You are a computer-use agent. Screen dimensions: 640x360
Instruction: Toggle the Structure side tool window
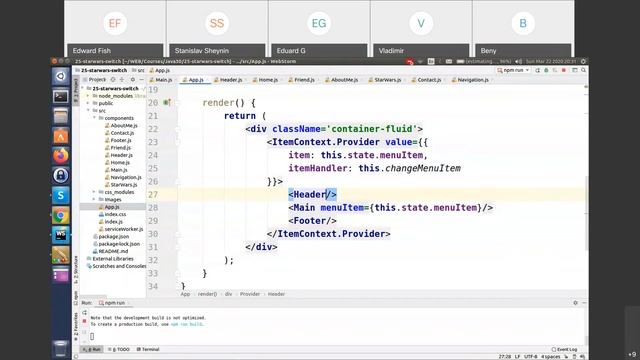76,270
